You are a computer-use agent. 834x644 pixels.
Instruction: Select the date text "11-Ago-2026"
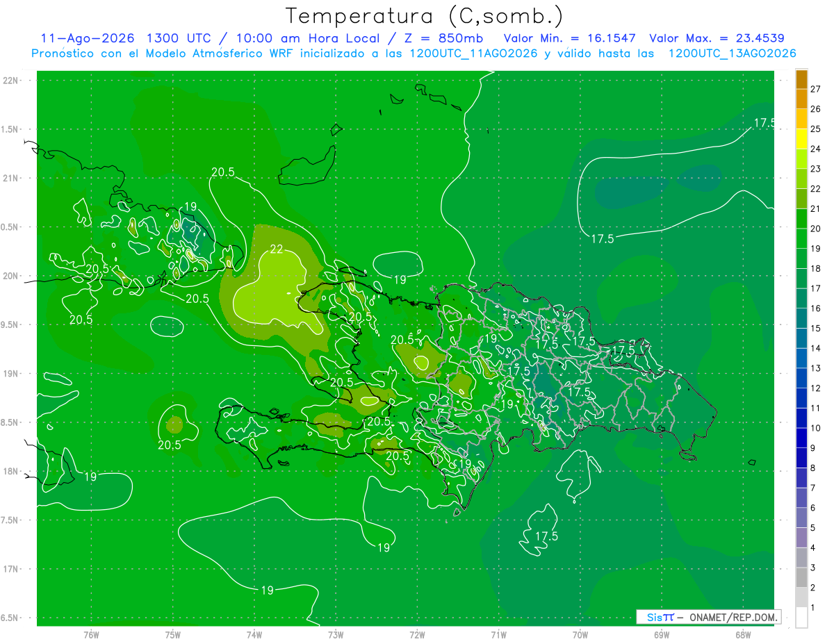(x=87, y=38)
